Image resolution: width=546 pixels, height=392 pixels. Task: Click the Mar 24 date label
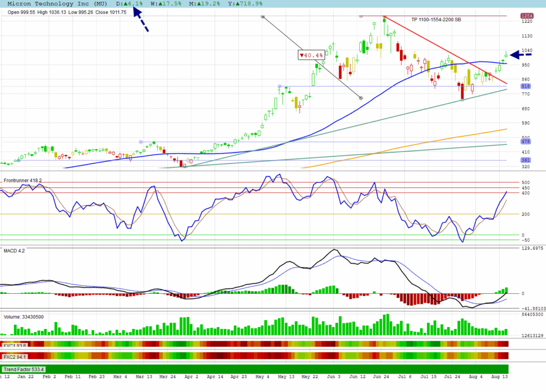click(167, 377)
